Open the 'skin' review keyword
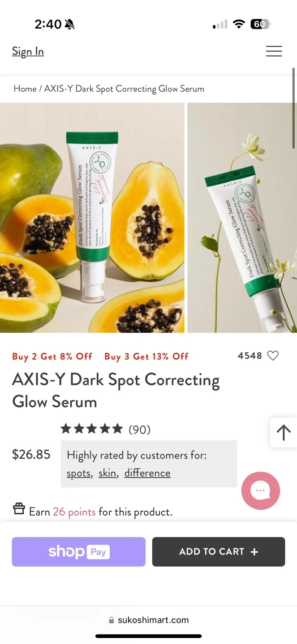Screen dimensions: 297x644 (108, 473)
